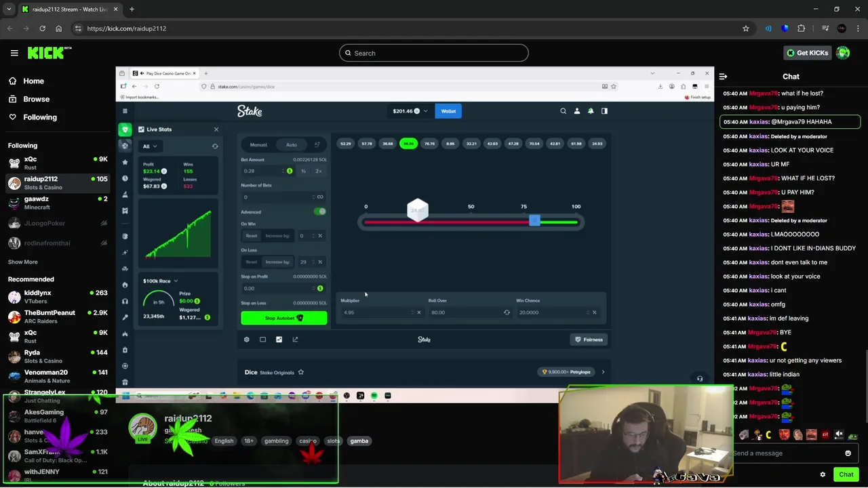The height and width of the screenshot is (488, 868).
Task: Toggle the Stake side chat panel icon
Action: 604,111
